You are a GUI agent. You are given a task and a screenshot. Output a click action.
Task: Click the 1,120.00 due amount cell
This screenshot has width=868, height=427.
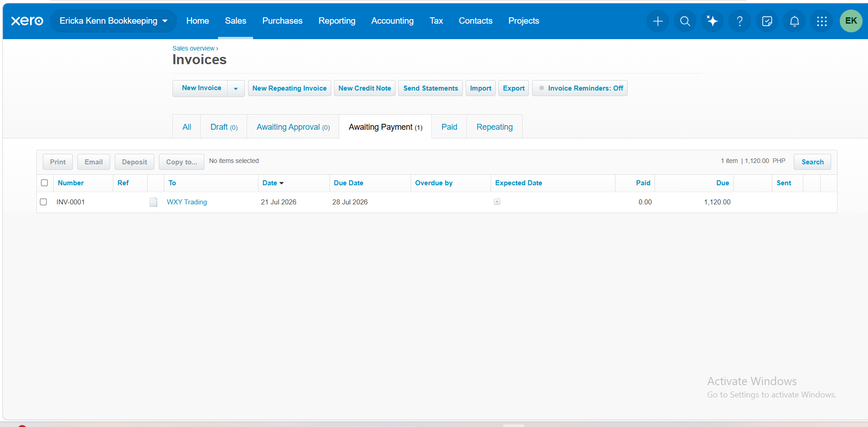717,202
